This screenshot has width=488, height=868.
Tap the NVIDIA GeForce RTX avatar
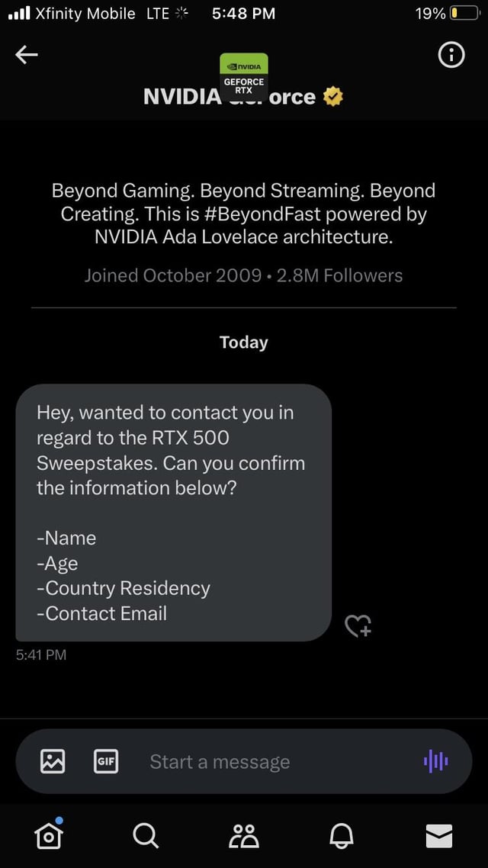pos(244,76)
